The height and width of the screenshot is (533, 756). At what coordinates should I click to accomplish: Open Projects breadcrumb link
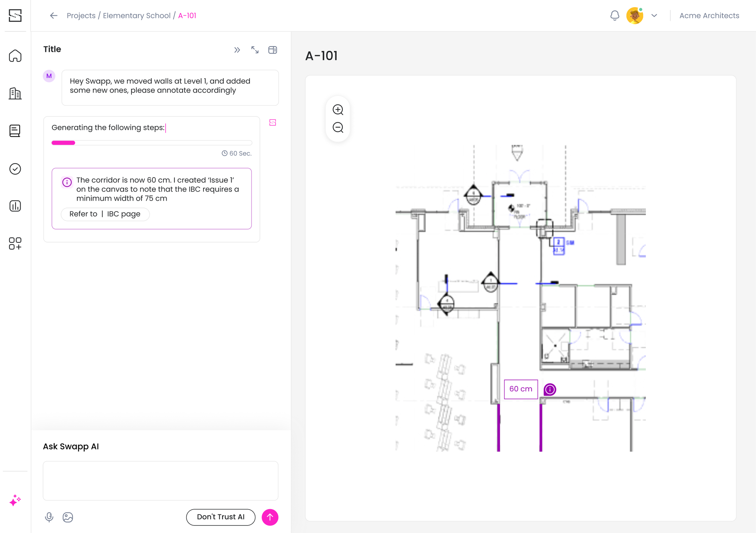coord(81,15)
